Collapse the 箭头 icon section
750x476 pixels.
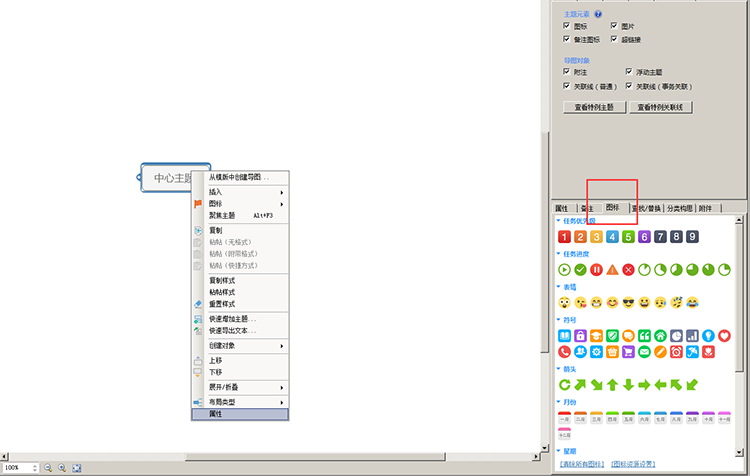tap(558, 368)
